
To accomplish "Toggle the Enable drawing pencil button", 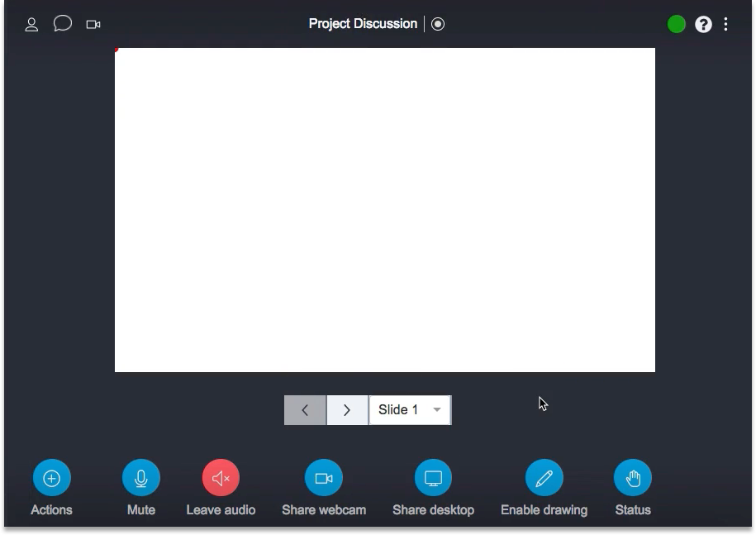I will point(544,478).
